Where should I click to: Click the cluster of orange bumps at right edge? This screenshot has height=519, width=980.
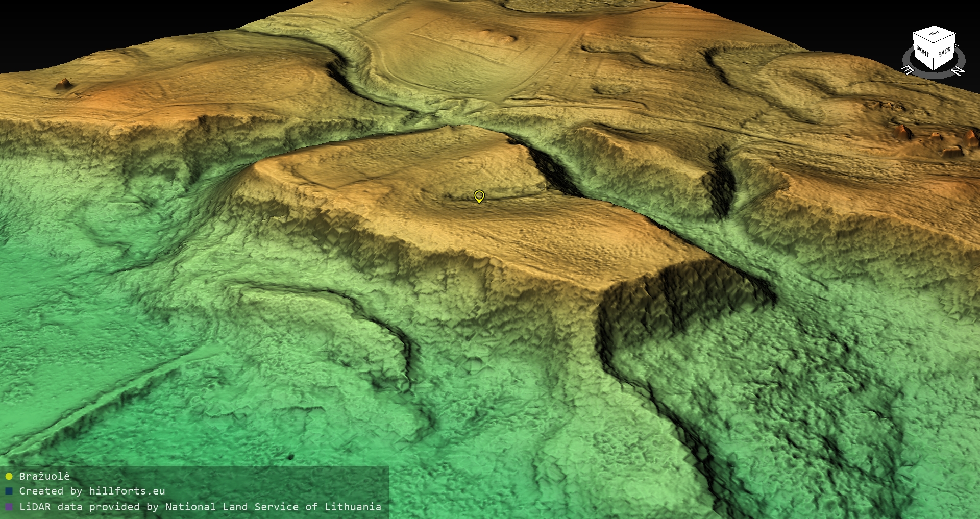[934, 138]
